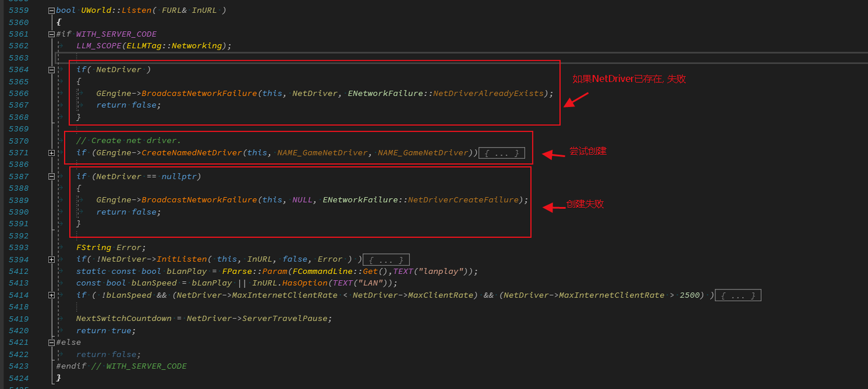Collapse the #else region on line 5421
This screenshot has height=389, width=868.
point(51,342)
